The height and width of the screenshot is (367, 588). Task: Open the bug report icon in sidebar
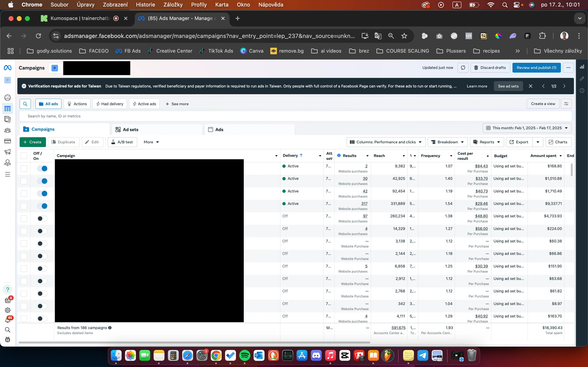click(8, 339)
